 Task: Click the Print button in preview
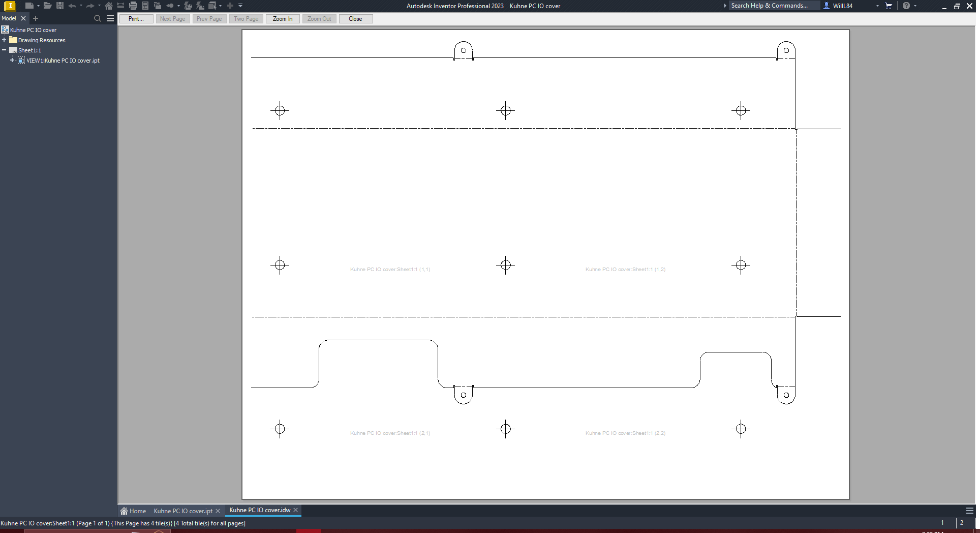pos(136,19)
